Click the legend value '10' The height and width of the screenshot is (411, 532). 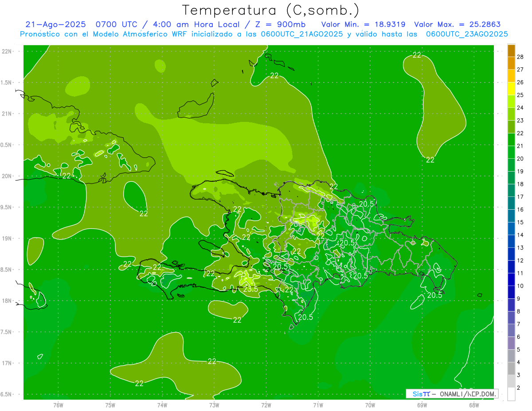(x=520, y=286)
